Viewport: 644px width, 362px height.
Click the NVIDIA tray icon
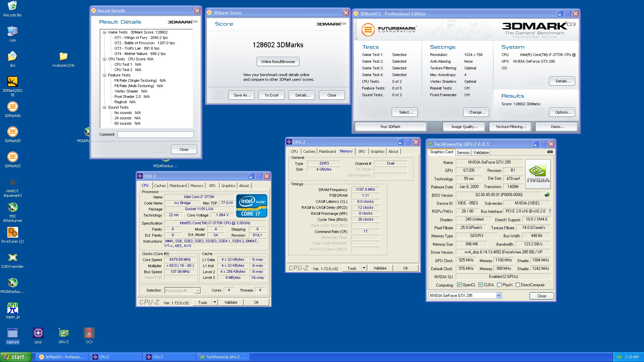[x=619, y=357]
